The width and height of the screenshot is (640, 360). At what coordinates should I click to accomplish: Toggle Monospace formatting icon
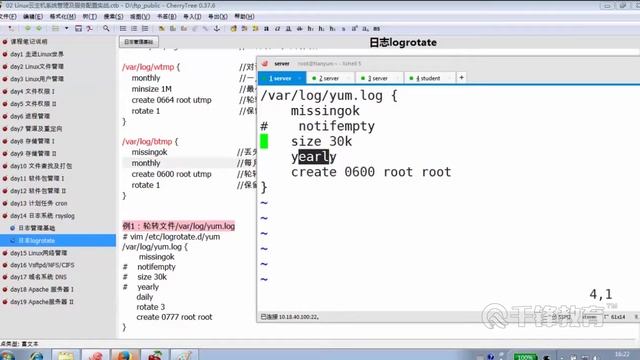click(376, 29)
